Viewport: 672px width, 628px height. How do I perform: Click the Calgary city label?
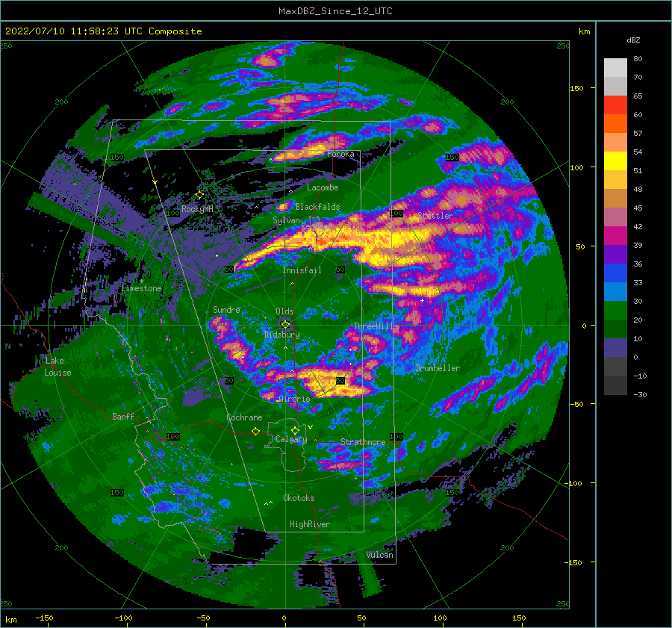291,439
